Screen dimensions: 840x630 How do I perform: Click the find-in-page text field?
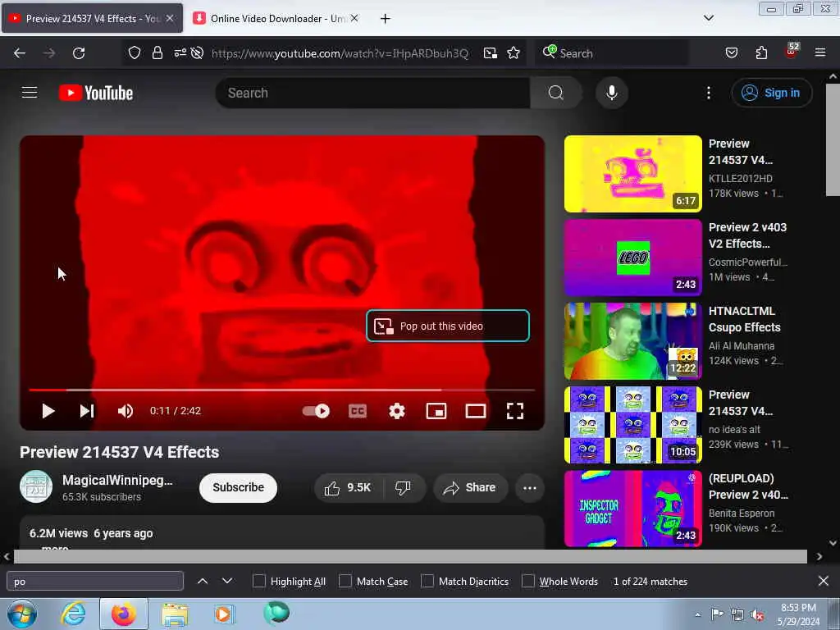pos(95,582)
